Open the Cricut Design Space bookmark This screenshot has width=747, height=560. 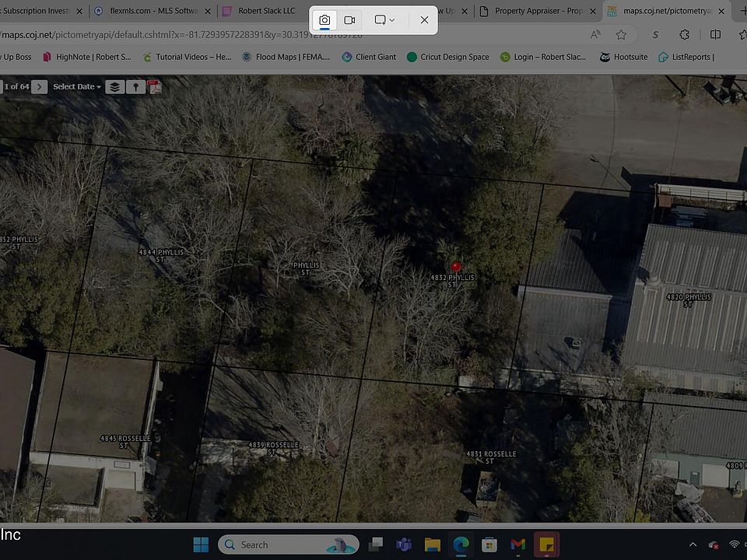(x=448, y=57)
